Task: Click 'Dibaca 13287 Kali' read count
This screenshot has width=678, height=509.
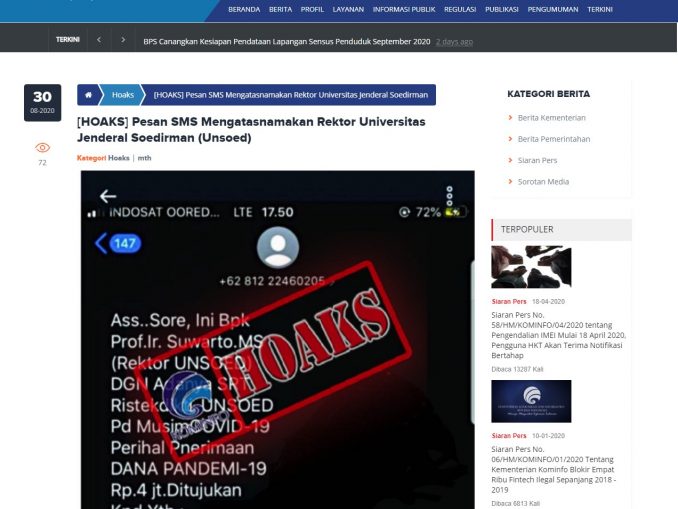Action: 517,369
